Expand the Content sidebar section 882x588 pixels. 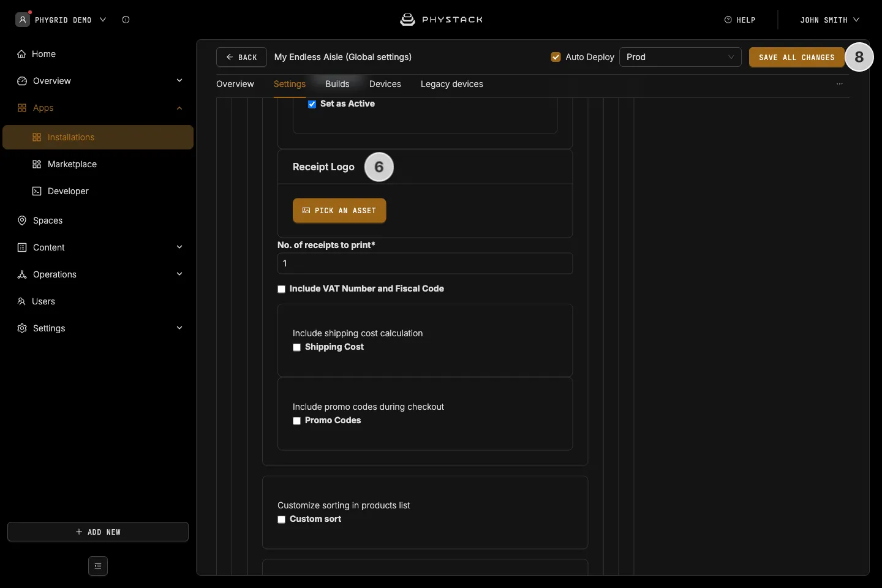coord(179,247)
